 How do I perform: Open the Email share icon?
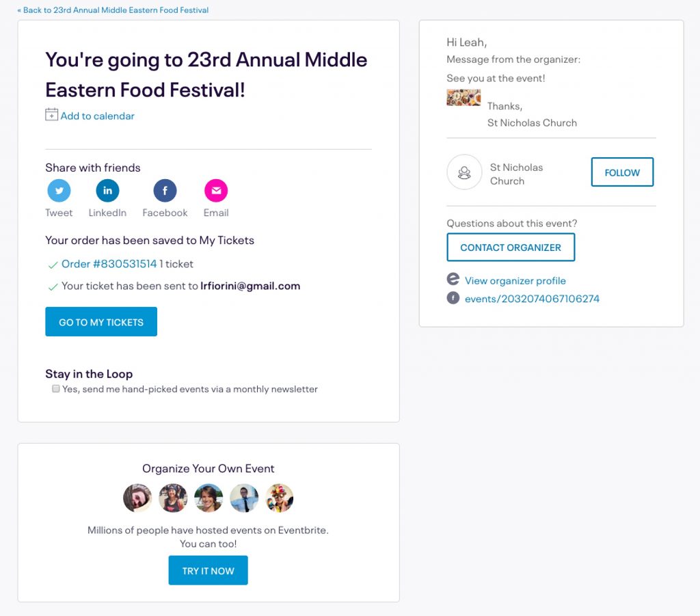coord(215,190)
